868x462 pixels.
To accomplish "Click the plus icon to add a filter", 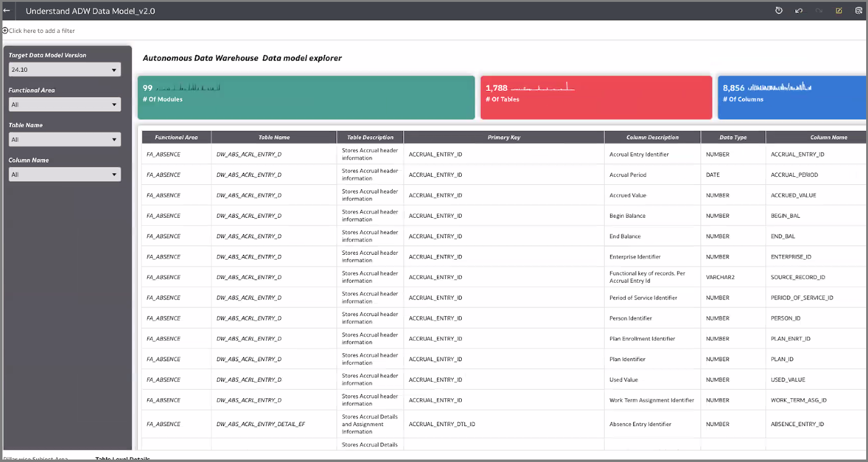I will (x=5, y=30).
